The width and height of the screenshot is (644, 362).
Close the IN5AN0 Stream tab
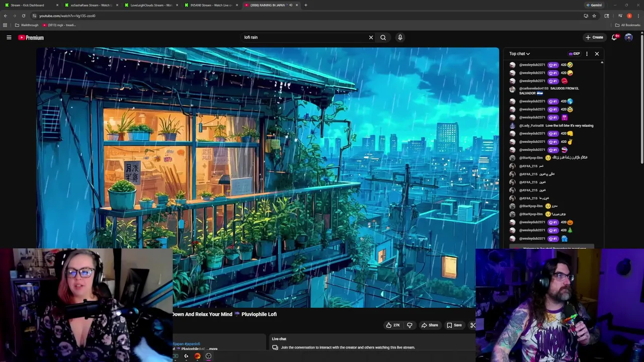pos(237,5)
